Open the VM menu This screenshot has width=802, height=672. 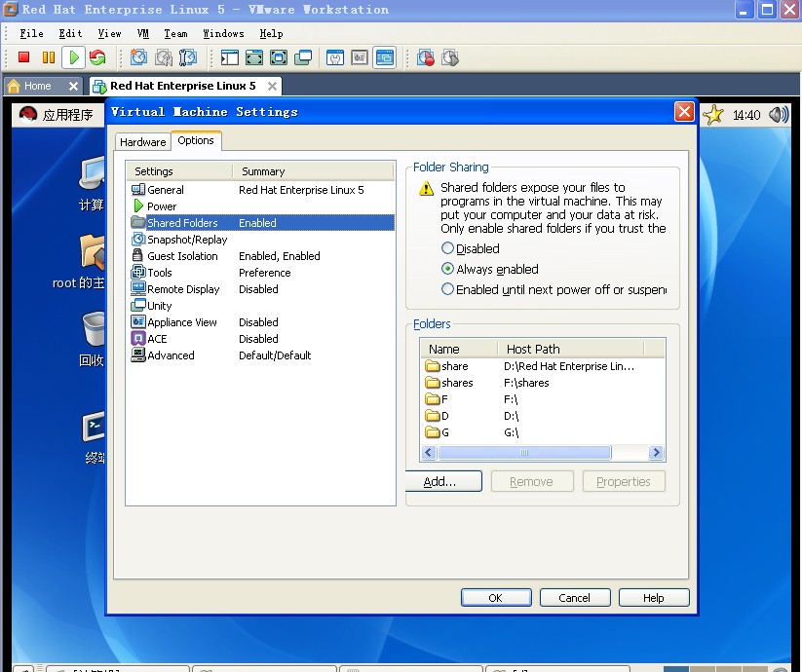tap(143, 33)
